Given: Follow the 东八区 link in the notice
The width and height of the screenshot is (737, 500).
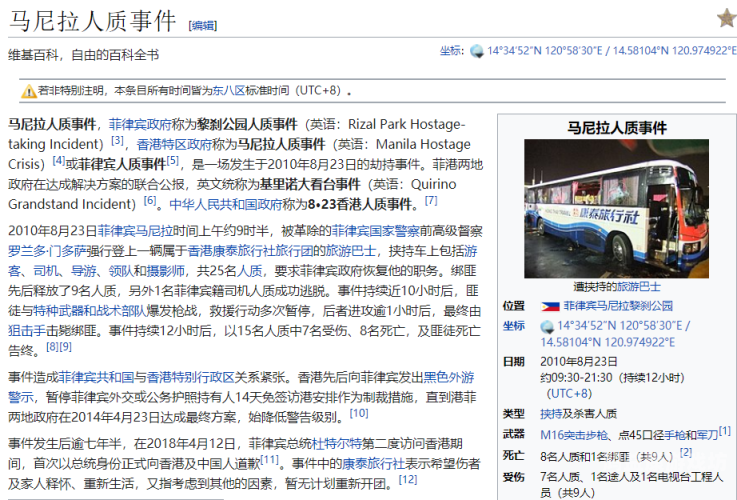Looking at the screenshot, I should point(229,90).
